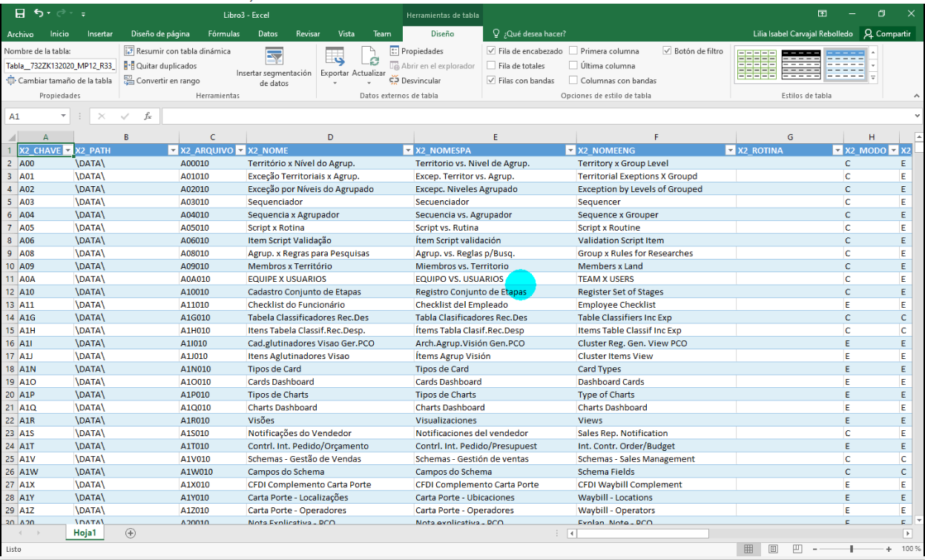Viewport: 925px width, 560px height.
Task: Open X2_NOME column filter dropdown
Action: point(407,151)
